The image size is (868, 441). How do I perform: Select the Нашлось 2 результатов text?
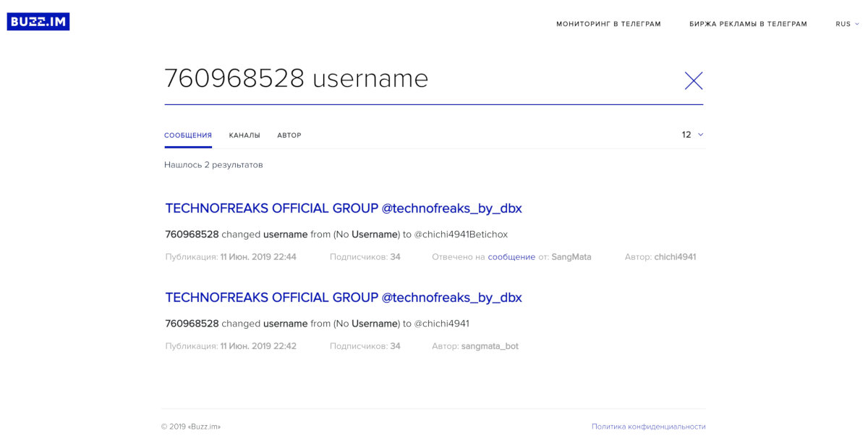213,165
